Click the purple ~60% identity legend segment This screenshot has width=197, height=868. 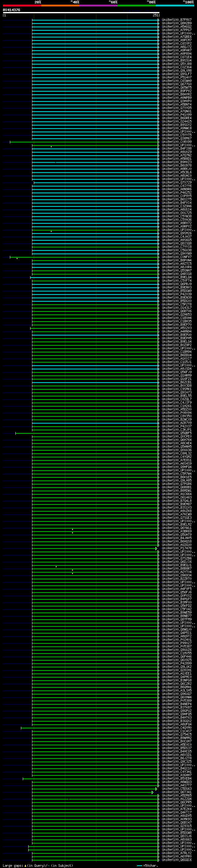[x=99, y=6]
